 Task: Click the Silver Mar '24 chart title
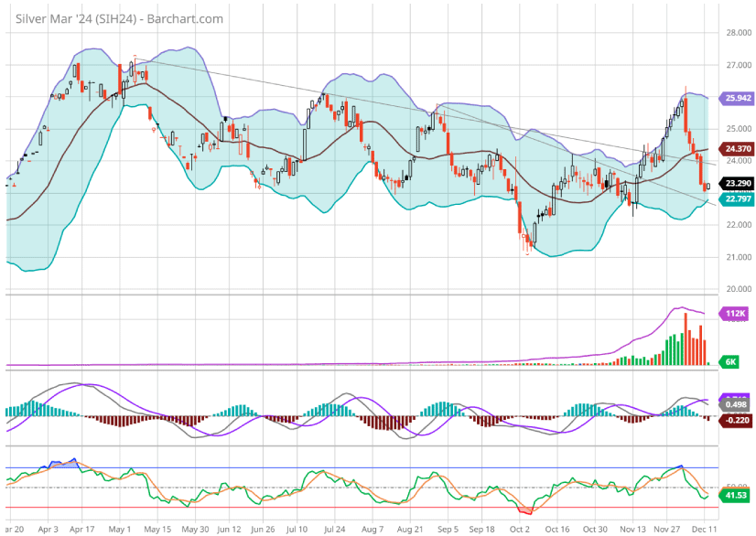(x=119, y=18)
